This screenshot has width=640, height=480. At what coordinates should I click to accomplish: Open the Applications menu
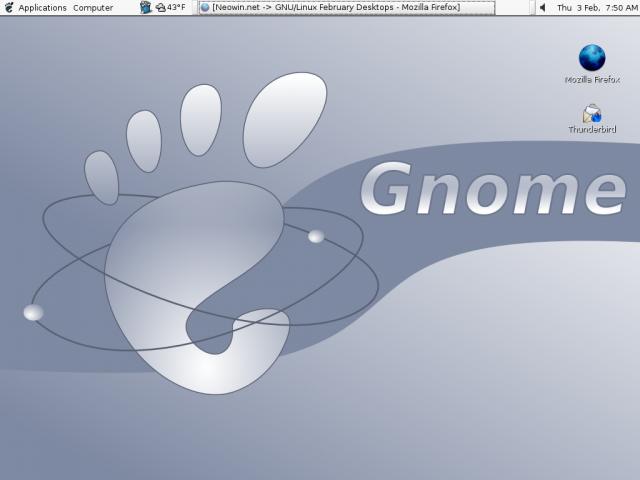pos(42,7)
